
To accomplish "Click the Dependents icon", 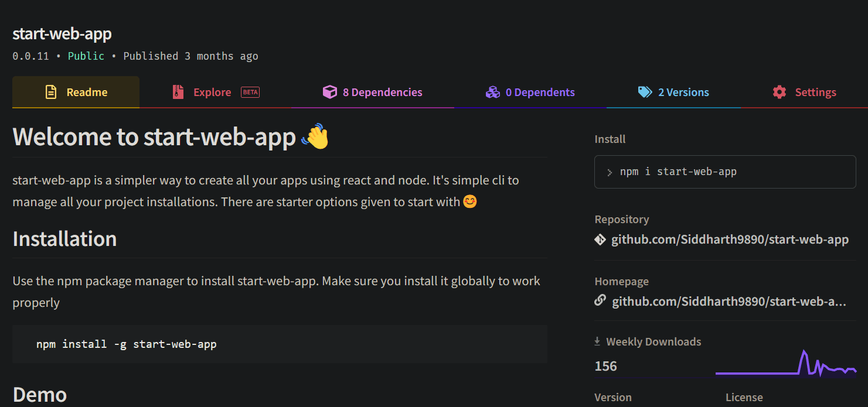I will (492, 92).
